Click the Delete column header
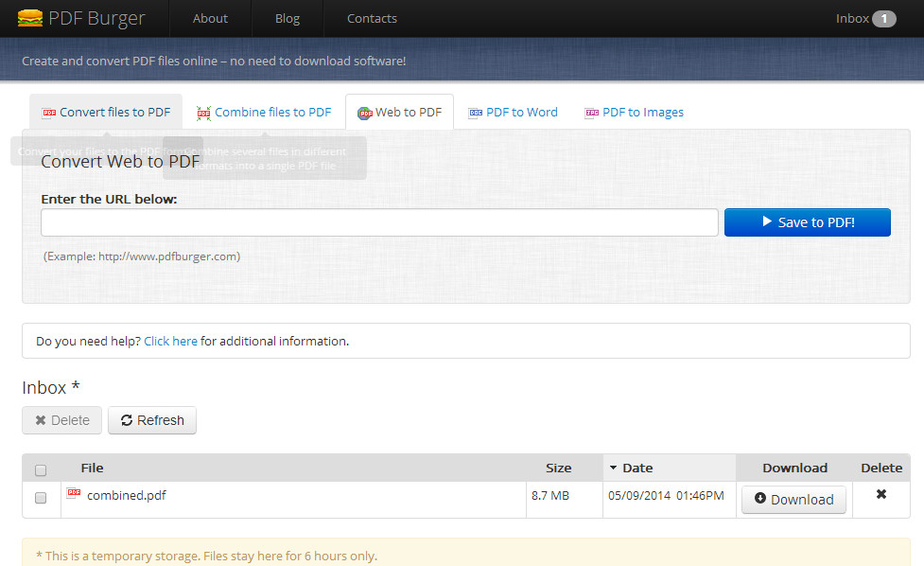This screenshot has width=924, height=566. coord(881,469)
